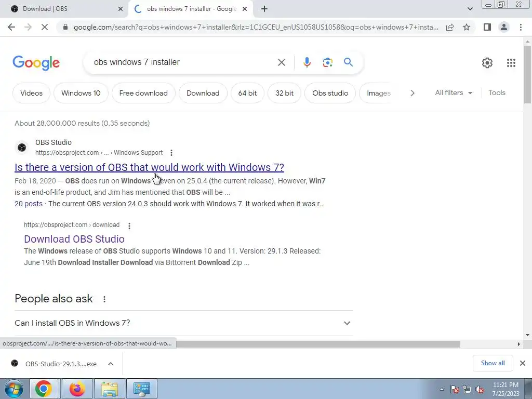Share this page from address bar

pos(450,27)
